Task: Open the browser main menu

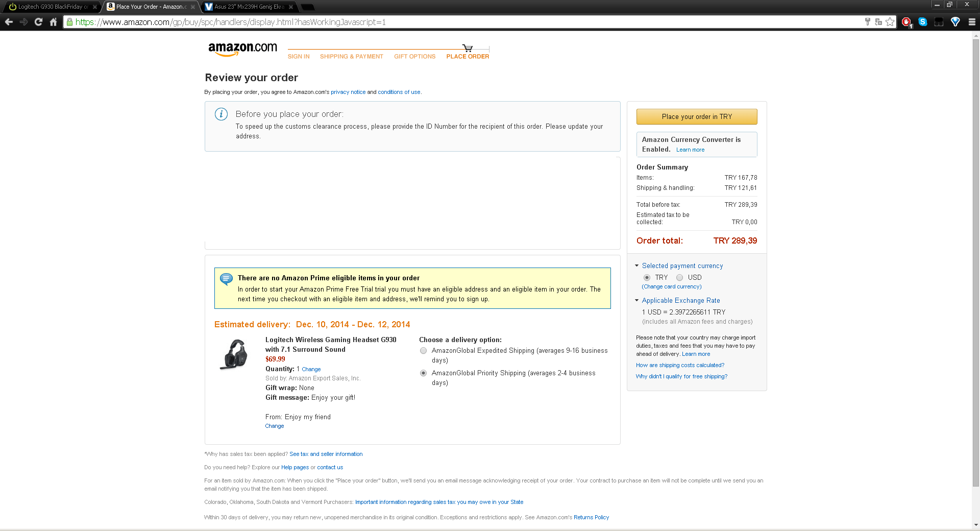Action: click(972, 22)
